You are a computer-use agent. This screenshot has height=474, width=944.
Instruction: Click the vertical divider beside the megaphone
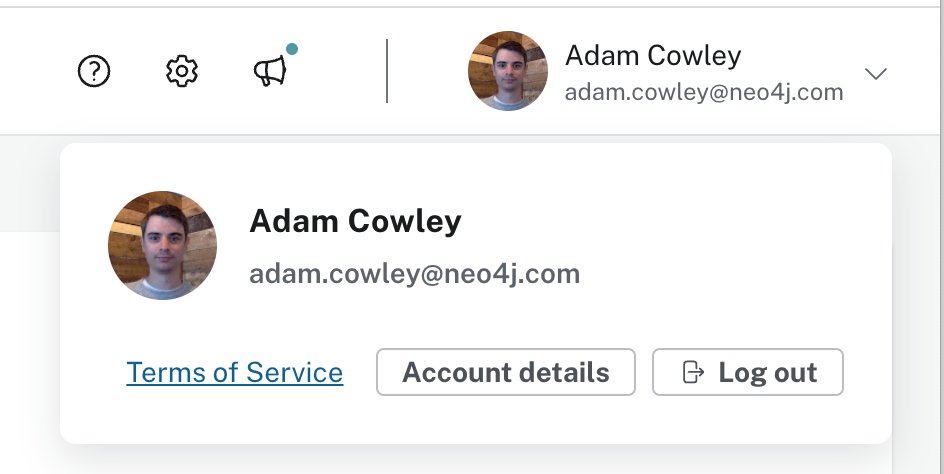tap(387, 71)
